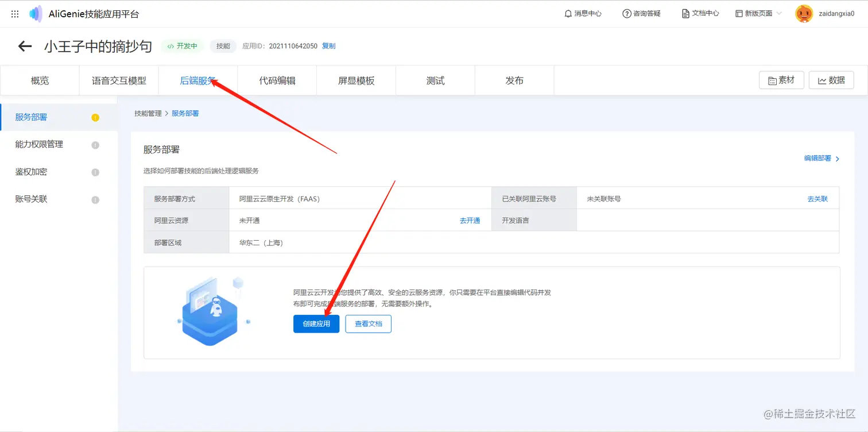Click the 服务部署方式 label cell
Viewport: 868px width, 432px height.
tap(187, 199)
